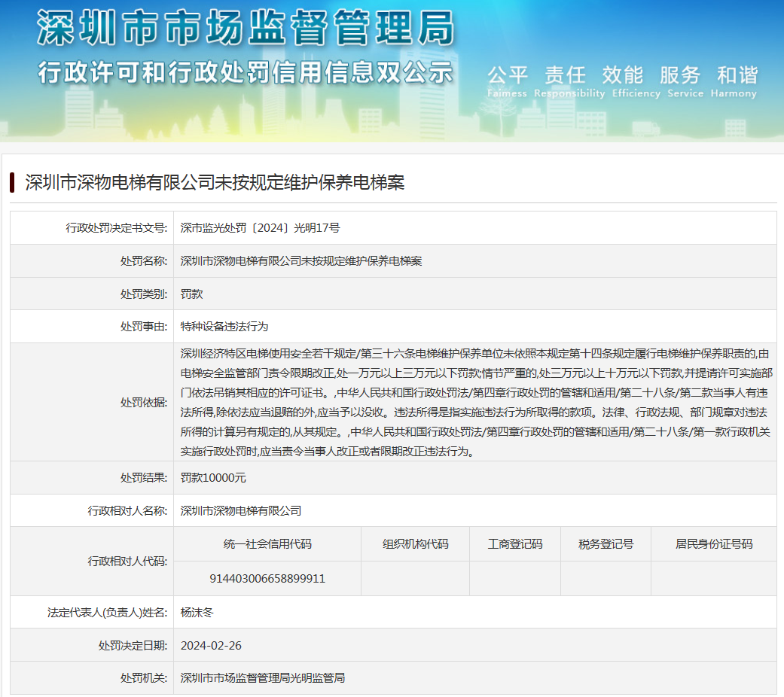The height and width of the screenshot is (697, 784).
Task: Click the dark red marker beside the case heading
Action: tap(12, 182)
